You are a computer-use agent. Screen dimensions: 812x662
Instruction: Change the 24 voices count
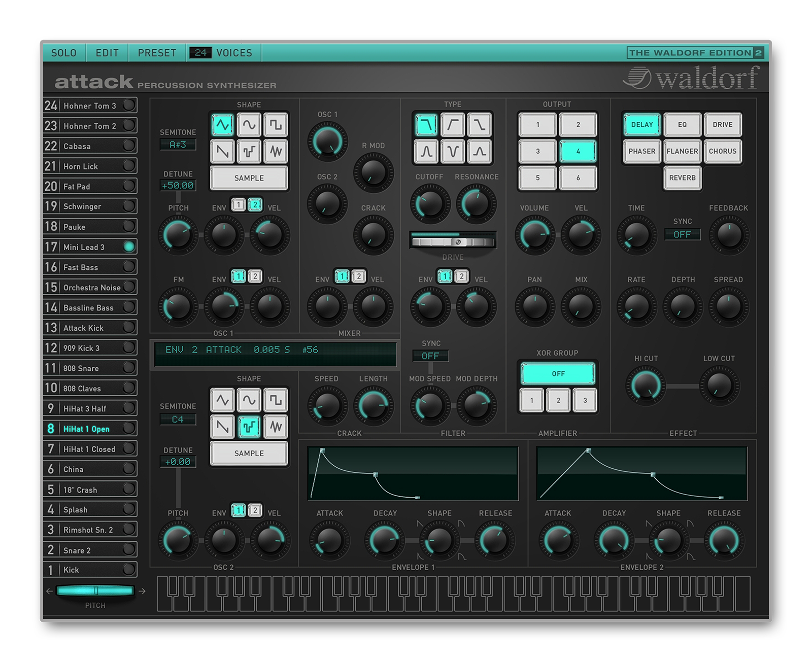[200, 53]
